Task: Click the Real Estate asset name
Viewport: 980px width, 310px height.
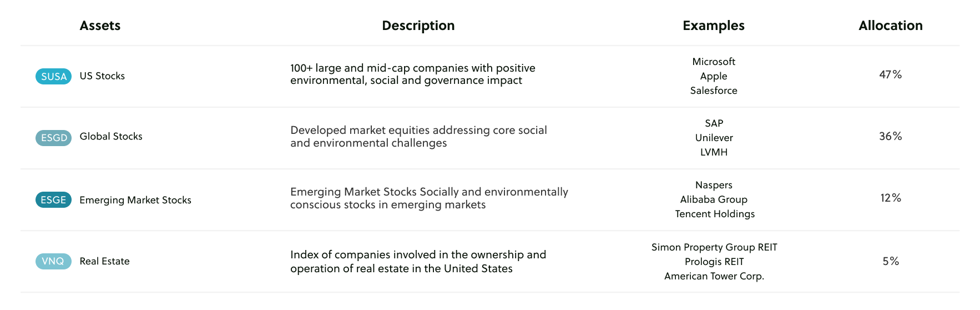Action: (x=104, y=261)
